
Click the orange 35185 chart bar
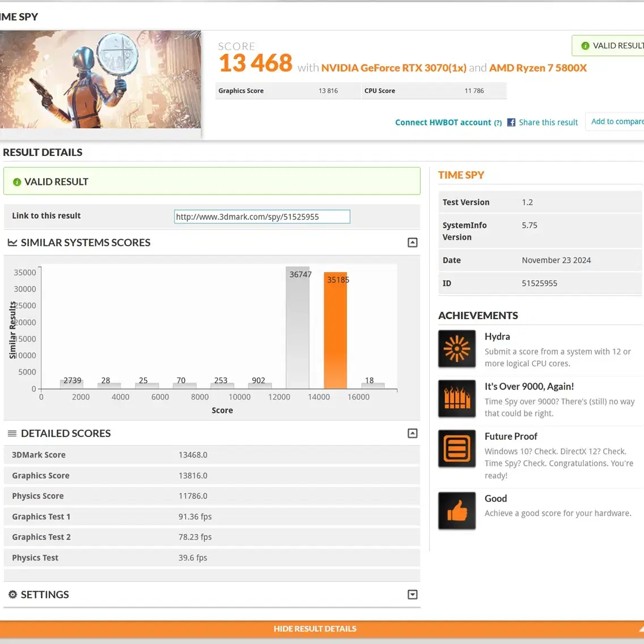335,330
